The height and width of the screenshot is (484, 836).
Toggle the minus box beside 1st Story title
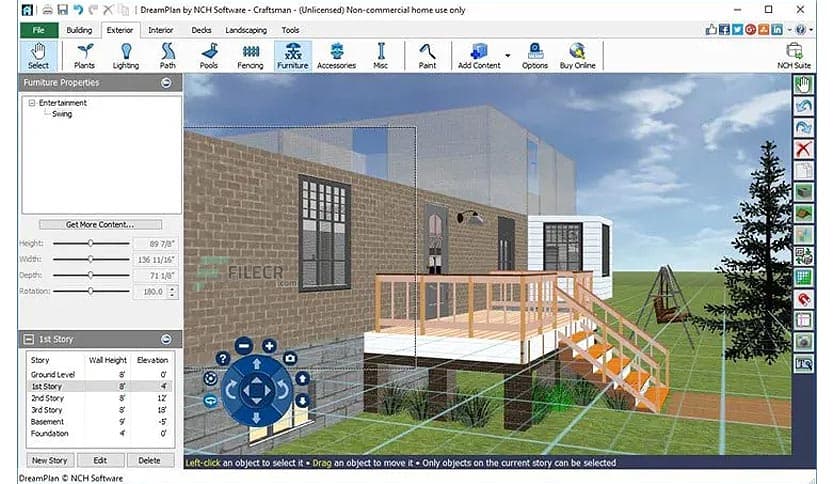[x=29, y=339]
